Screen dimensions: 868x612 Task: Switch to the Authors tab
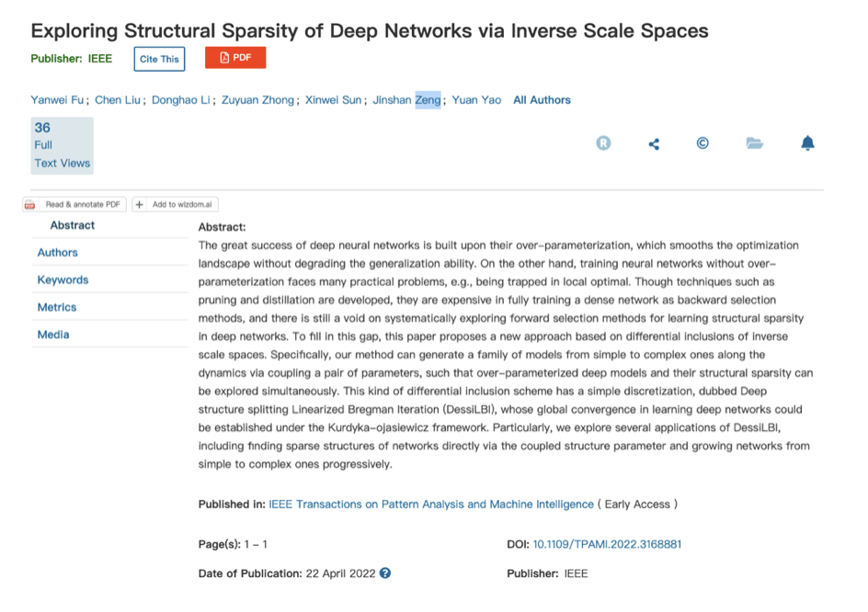(57, 253)
